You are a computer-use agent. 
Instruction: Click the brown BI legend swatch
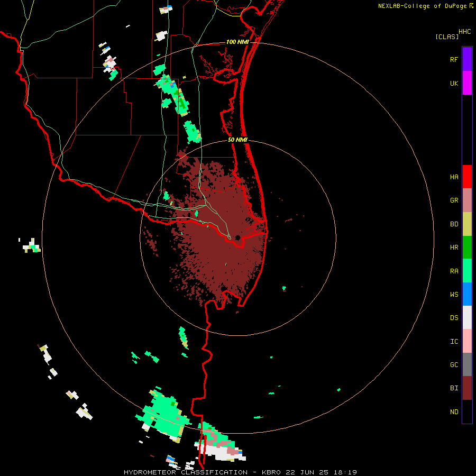tap(467, 388)
